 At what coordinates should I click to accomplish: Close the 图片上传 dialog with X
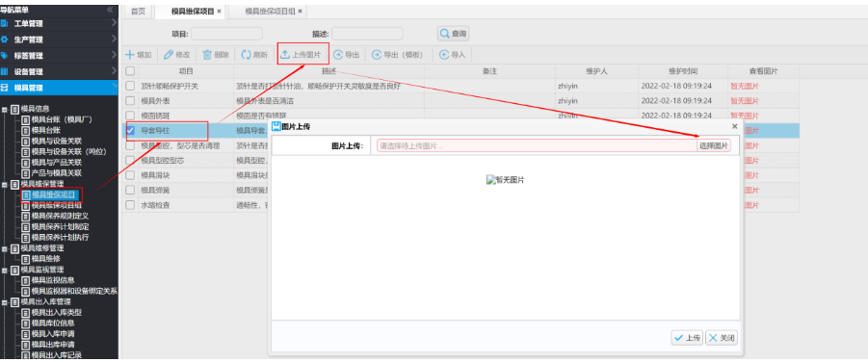pyautogui.click(x=735, y=126)
